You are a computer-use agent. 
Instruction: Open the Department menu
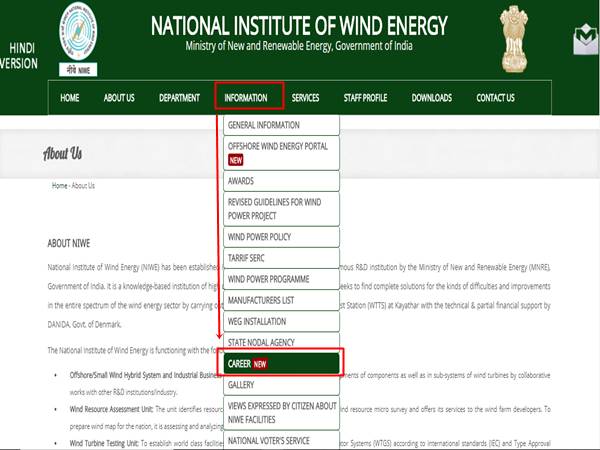coord(179,98)
